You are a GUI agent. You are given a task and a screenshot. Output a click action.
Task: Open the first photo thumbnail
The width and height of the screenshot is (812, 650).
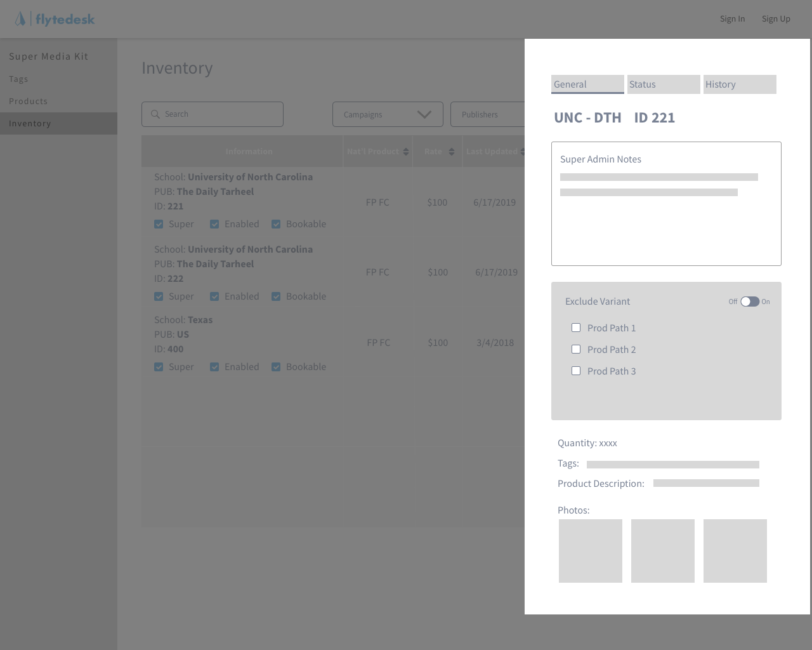click(591, 551)
